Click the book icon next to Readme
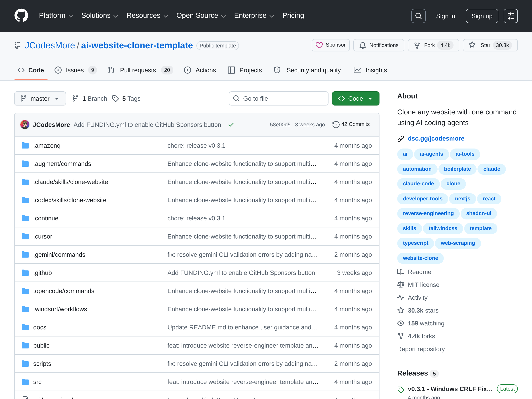 click(401, 272)
